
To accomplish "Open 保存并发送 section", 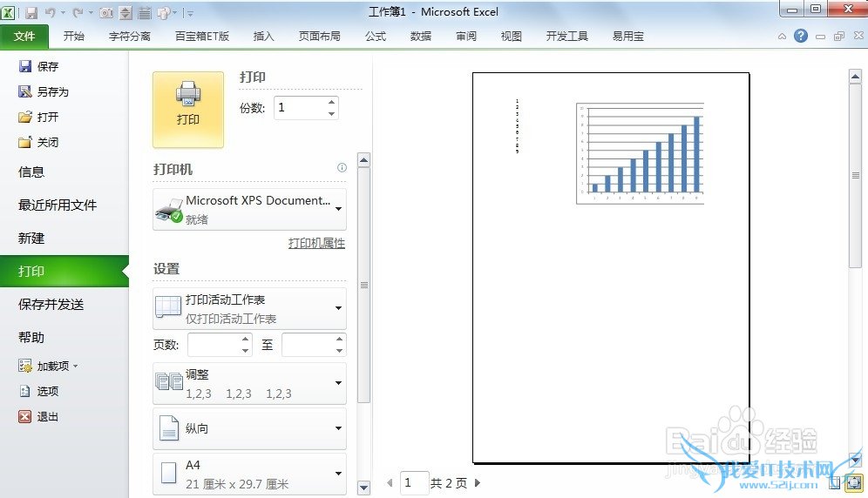I will (51, 305).
